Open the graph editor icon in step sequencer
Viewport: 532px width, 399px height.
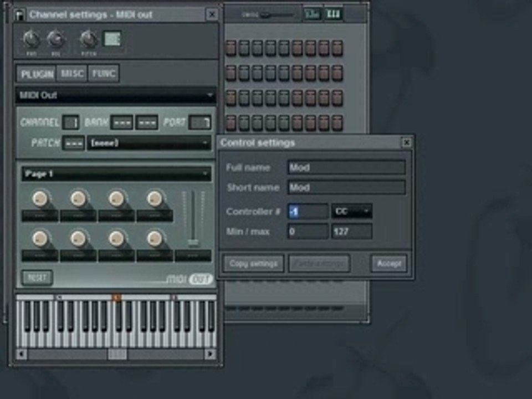tap(312, 14)
